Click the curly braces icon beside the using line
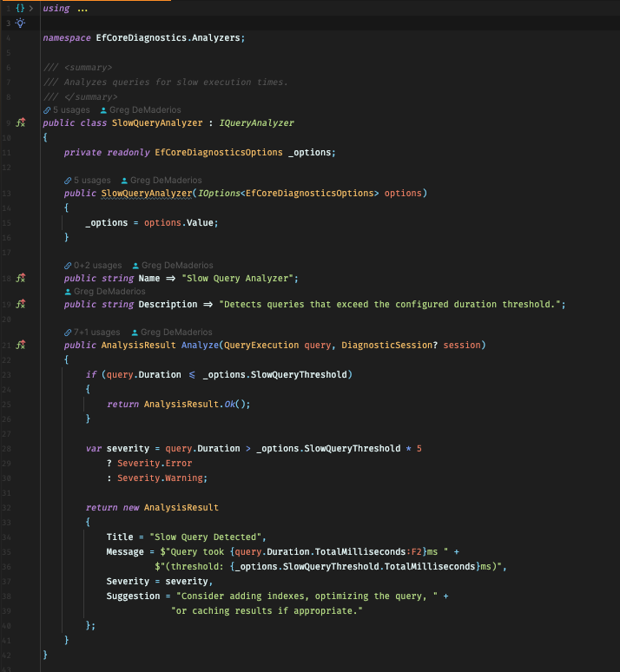Image resolution: width=620 pixels, height=672 pixels. pos(20,8)
